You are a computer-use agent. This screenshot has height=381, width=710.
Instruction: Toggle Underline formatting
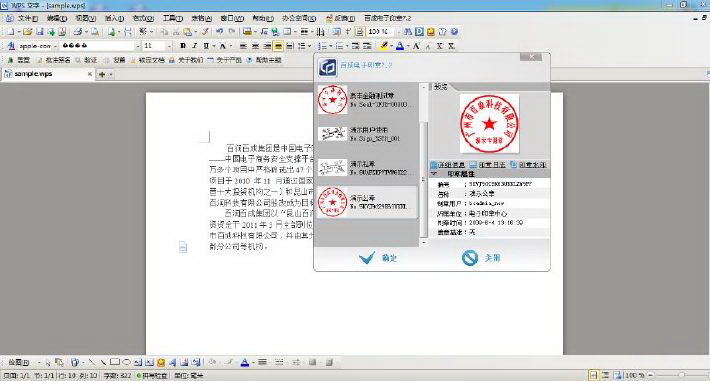pyautogui.click(x=206, y=46)
